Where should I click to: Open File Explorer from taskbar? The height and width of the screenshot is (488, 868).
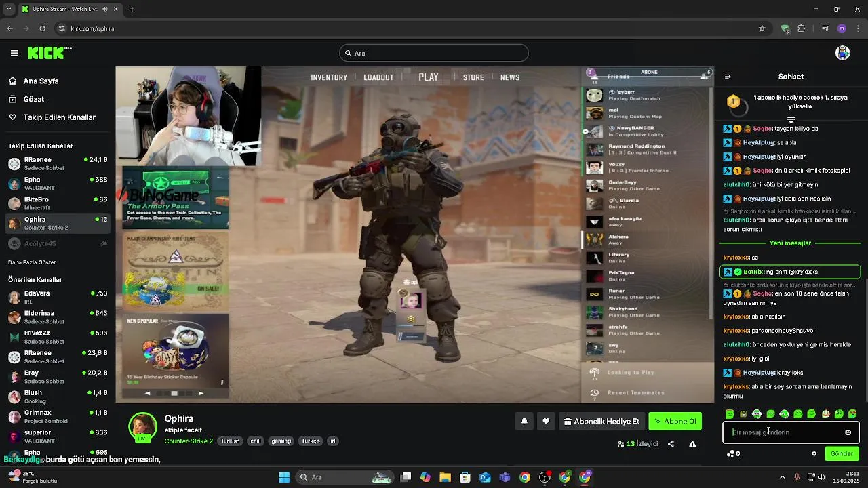click(x=446, y=477)
